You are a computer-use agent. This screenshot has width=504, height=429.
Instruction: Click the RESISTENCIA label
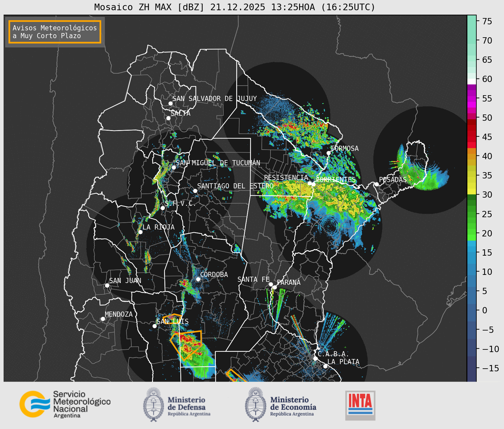pos(286,178)
